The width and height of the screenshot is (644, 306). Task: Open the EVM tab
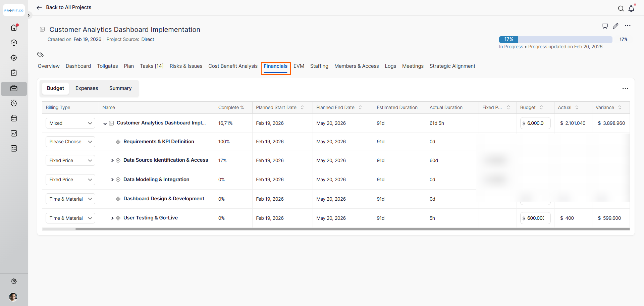coord(299,66)
